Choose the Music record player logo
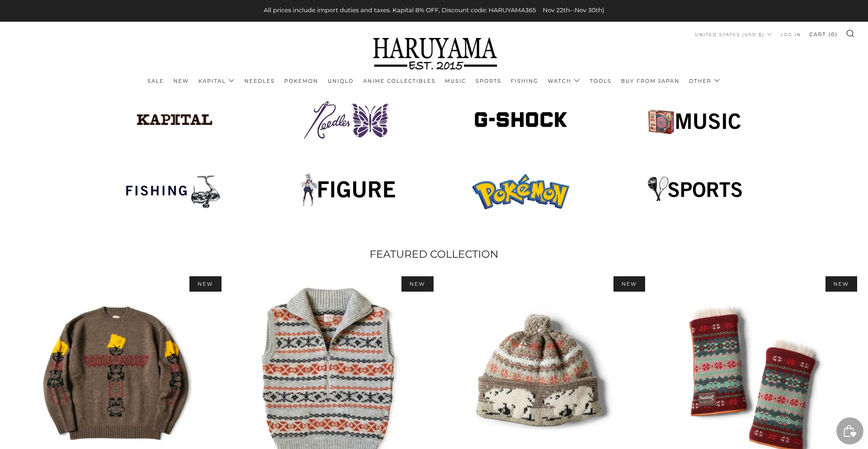The image size is (868, 449). click(x=694, y=121)
